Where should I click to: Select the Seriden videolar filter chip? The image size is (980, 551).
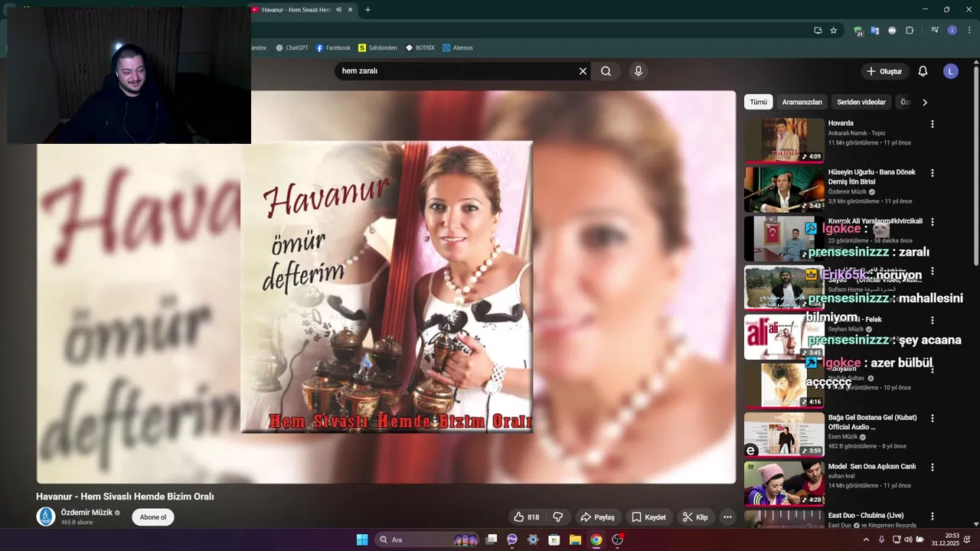[x=861, y=102]
